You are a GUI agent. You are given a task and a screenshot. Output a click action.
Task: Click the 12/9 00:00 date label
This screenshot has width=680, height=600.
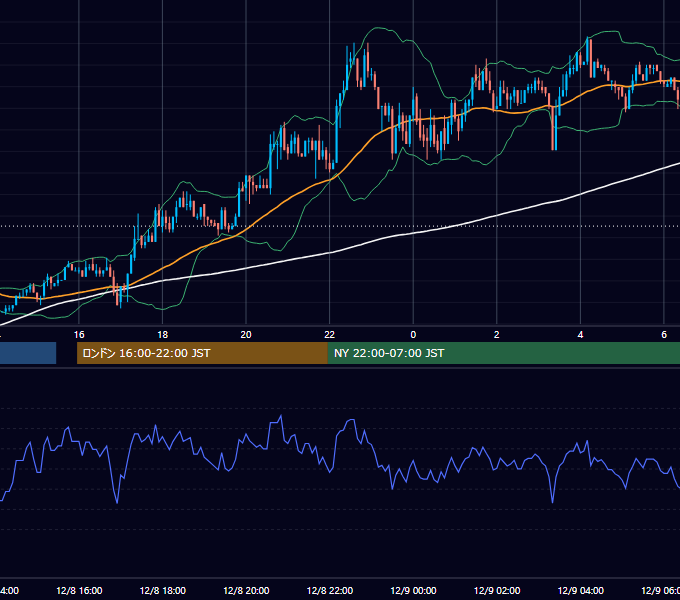point(413,591)
